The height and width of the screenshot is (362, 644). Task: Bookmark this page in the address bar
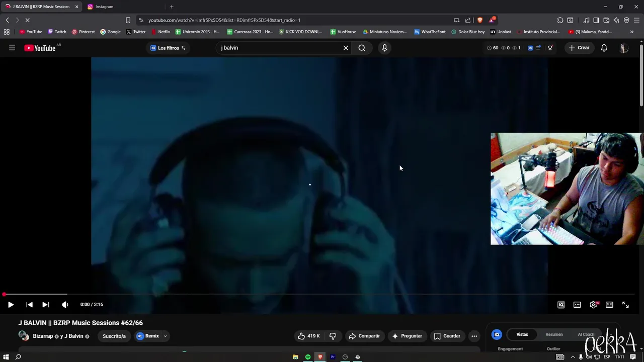tap(128, 20)
